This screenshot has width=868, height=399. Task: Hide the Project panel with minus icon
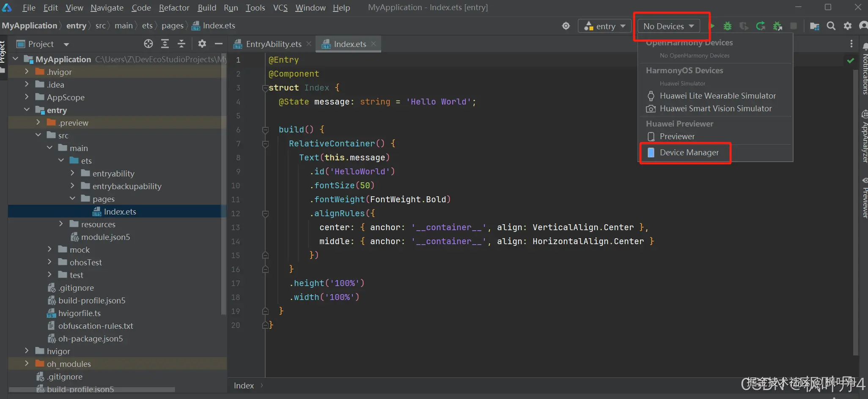(x=218, y=44)
